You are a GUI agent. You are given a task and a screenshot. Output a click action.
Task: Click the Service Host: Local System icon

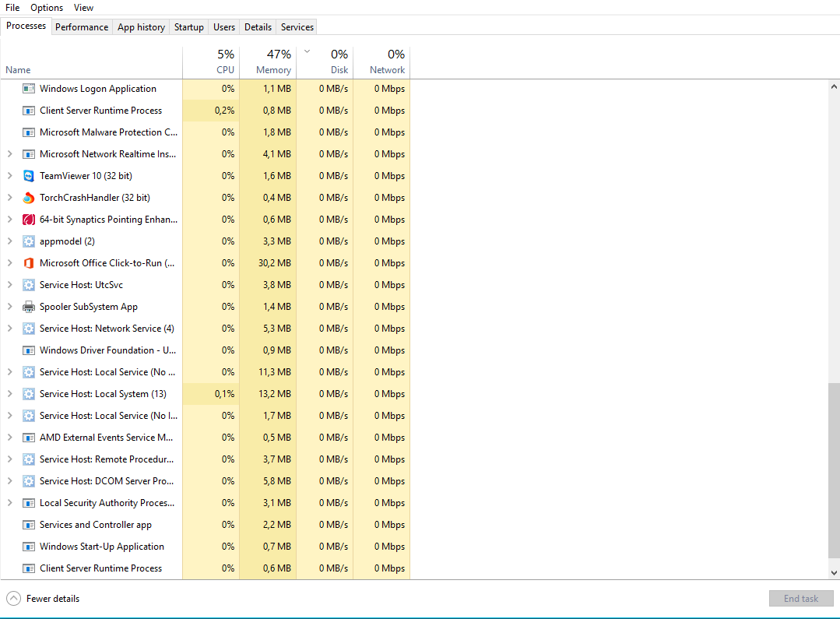click(x=28, y=394)
